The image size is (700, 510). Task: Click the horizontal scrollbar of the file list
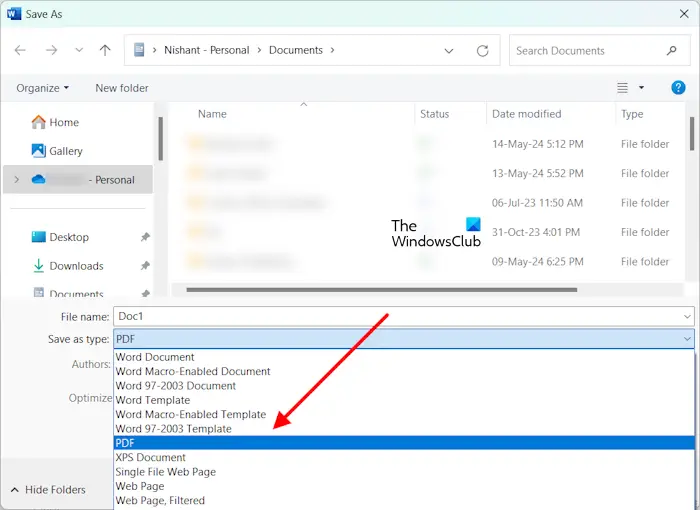(382, 290)
